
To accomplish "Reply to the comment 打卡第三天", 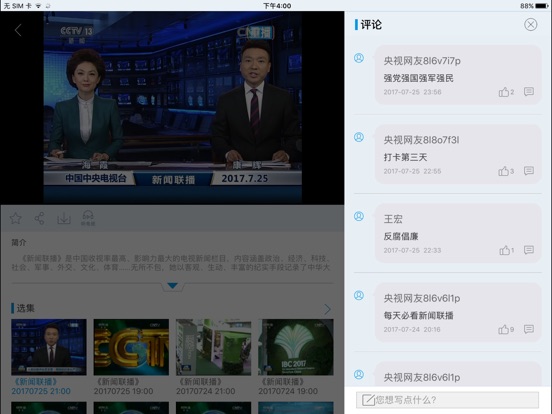I will click(529, 171).
